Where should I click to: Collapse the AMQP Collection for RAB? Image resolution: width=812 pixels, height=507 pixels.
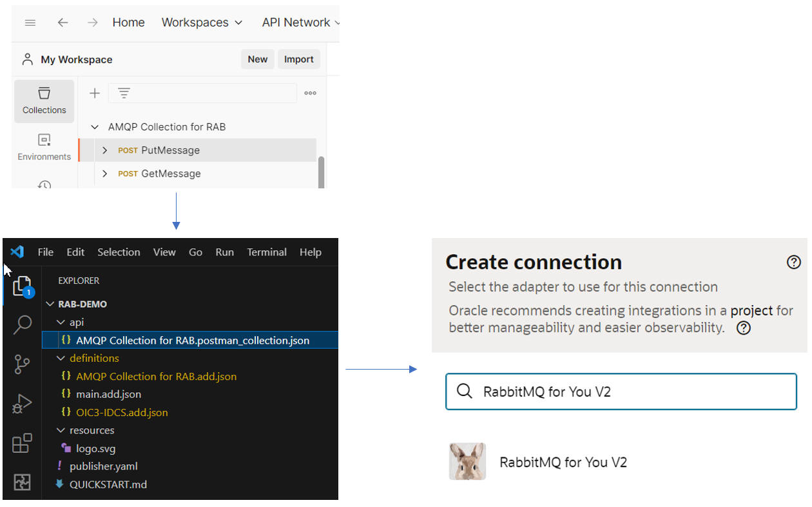click(95, 127)
